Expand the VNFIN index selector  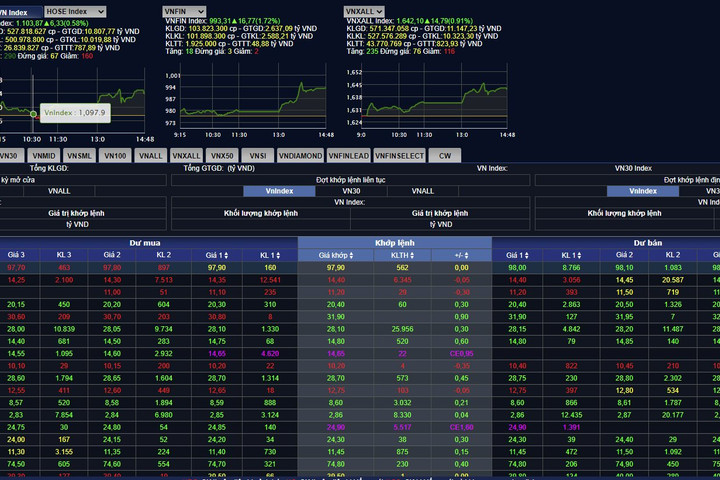coord(184,11)
